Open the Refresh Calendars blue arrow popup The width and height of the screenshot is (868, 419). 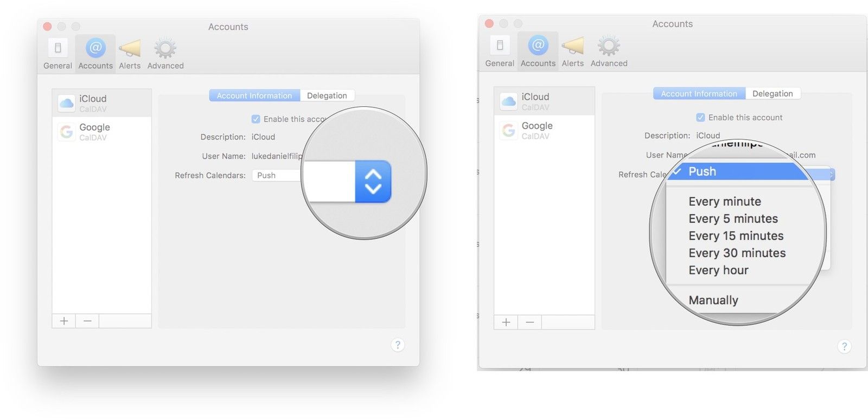click(x=373, y=181)
